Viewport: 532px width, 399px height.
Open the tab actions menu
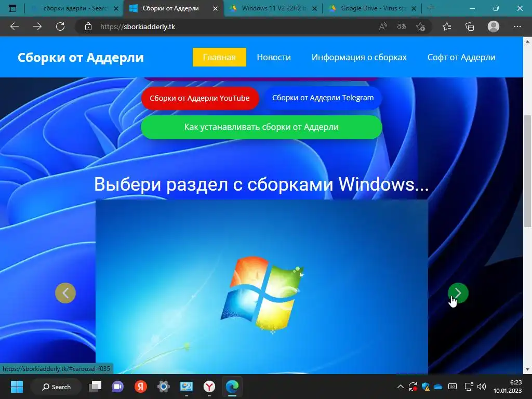point(12,8)
